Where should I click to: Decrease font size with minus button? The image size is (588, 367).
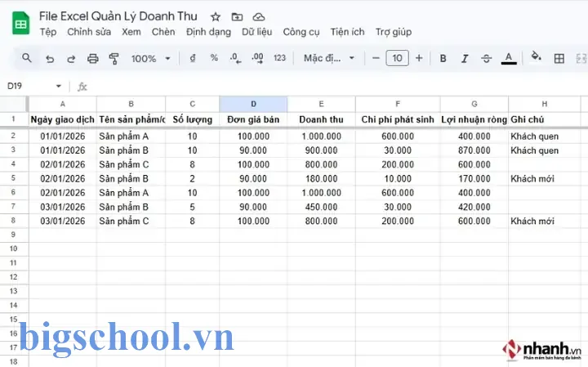pos(376,58)
